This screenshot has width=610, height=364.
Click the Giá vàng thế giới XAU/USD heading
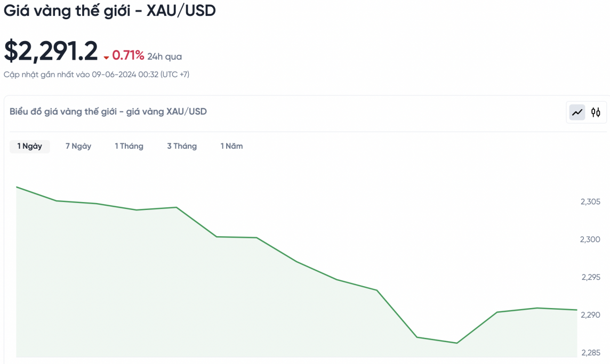pyautogui.click(x=109, y=11)
